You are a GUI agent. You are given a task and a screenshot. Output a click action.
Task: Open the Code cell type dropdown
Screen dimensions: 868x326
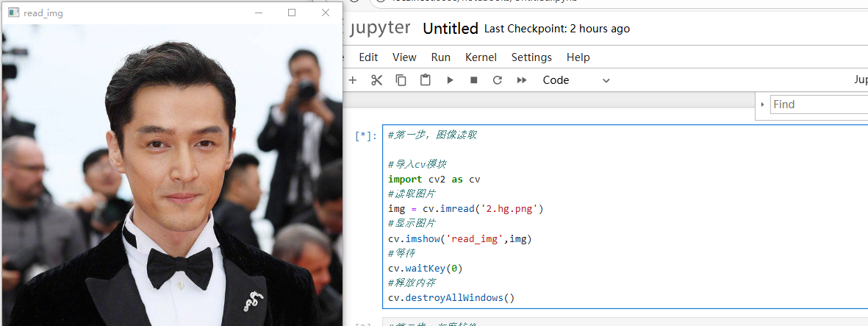pos(576,80)
